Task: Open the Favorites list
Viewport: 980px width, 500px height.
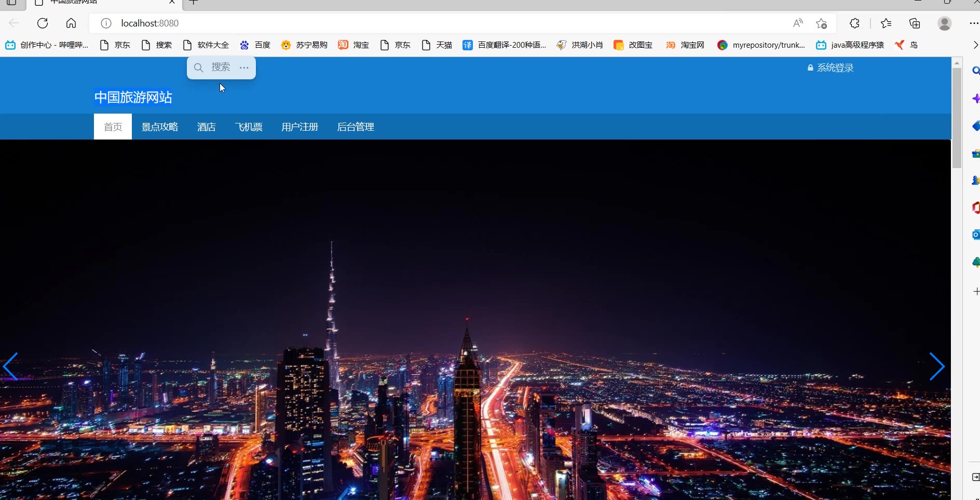Action: pos(886,23)
